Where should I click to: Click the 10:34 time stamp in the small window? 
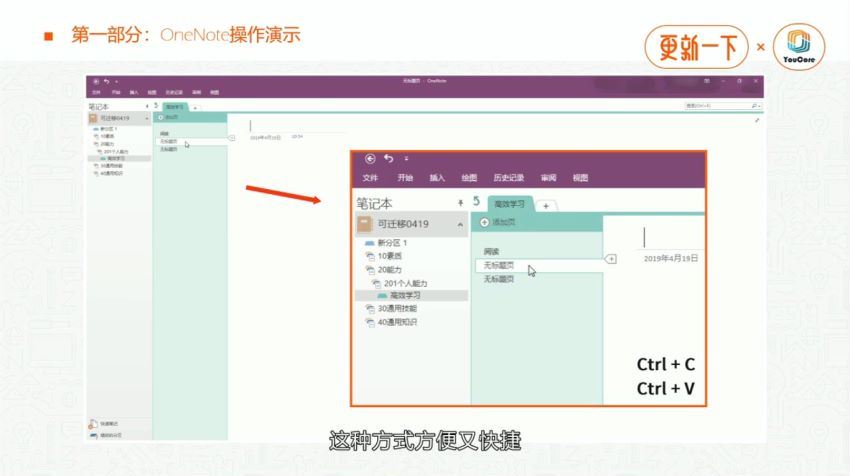[x=297, y=137]
